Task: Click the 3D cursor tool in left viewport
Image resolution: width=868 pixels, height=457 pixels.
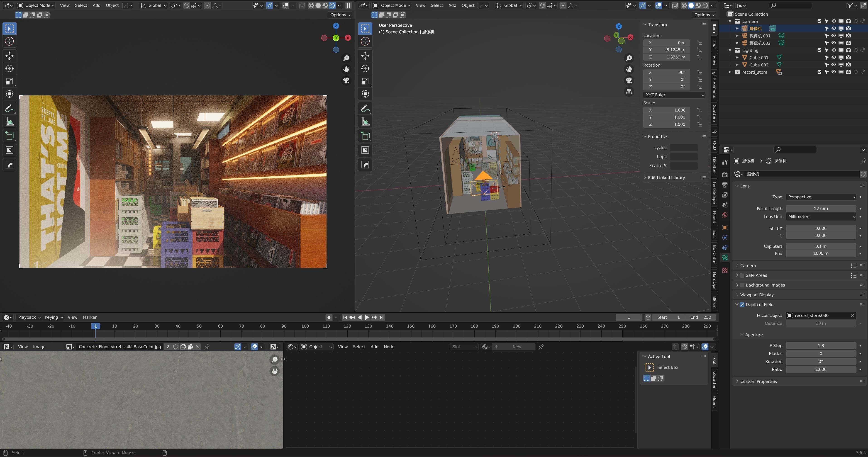Action: coord(10,41)
